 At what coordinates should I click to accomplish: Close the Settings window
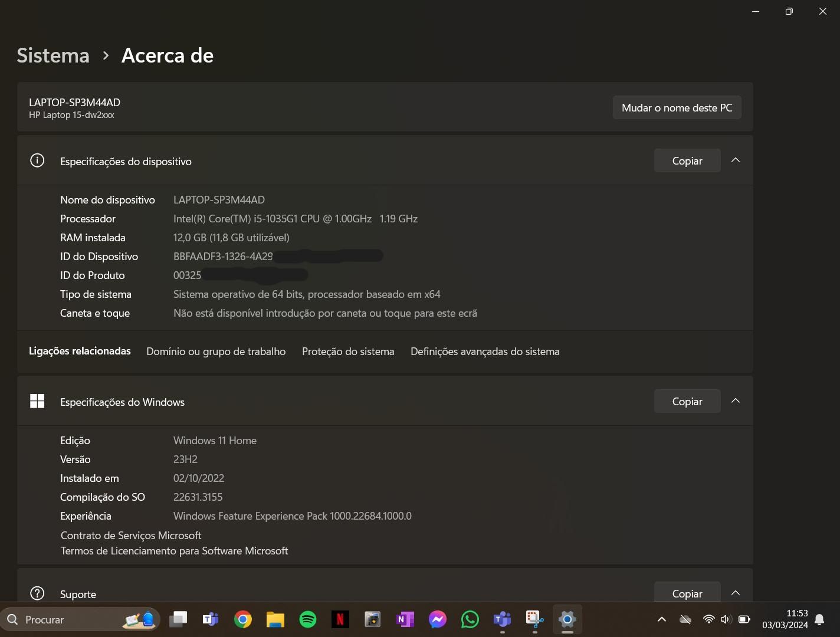pos(823,11)
